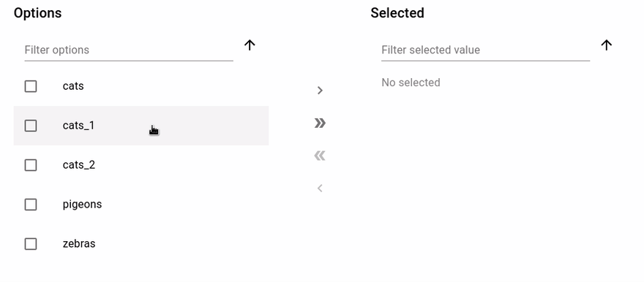The image size is (644, 282).
Task: Focus the Filter selected value field
Action: coord(485,50)
